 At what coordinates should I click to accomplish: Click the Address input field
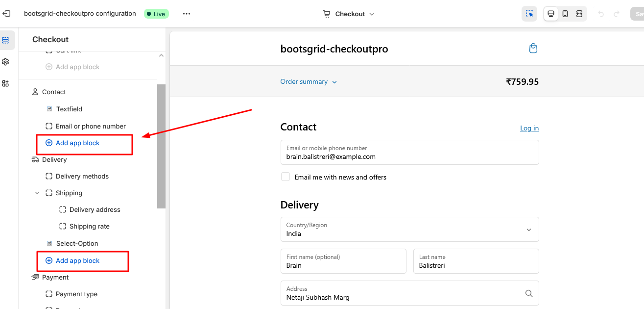(409, 293)
